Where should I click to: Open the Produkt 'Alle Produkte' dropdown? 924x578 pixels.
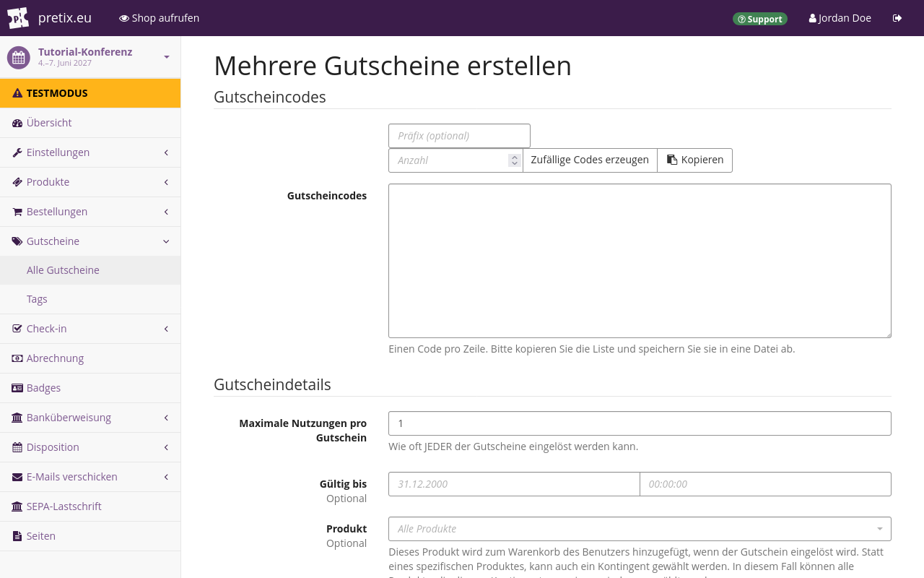pyautogui.click(x=640, y=529)
